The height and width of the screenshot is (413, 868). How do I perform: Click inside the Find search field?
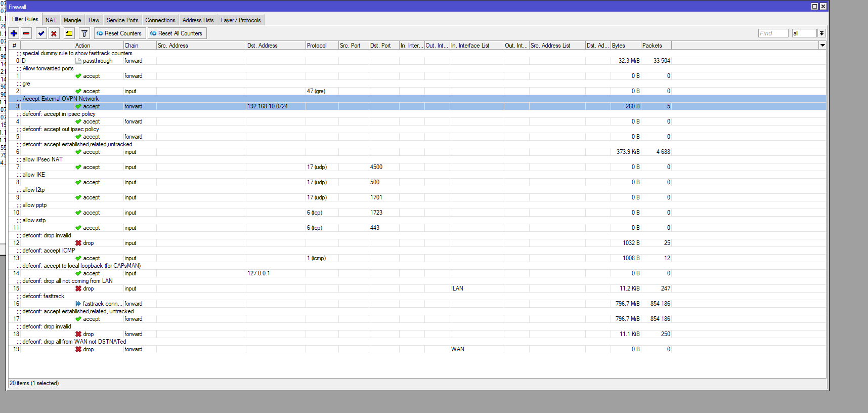pos(773,33)
